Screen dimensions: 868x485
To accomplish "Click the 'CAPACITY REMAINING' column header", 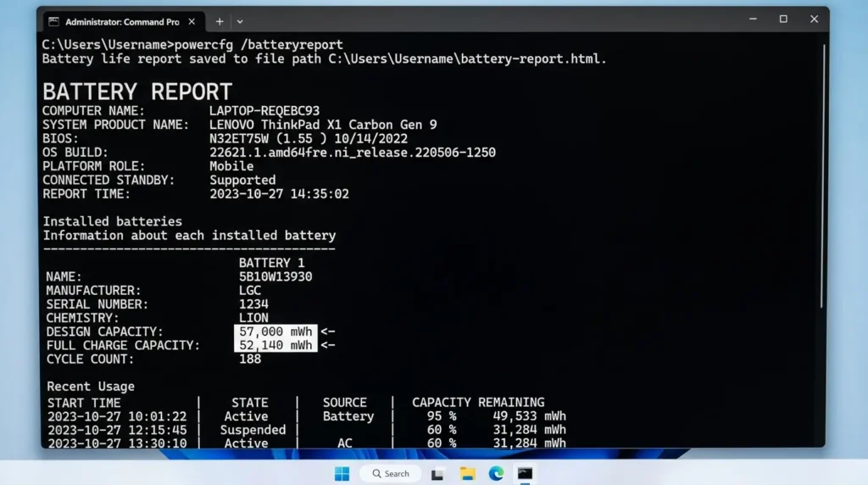I will point(478,403).
